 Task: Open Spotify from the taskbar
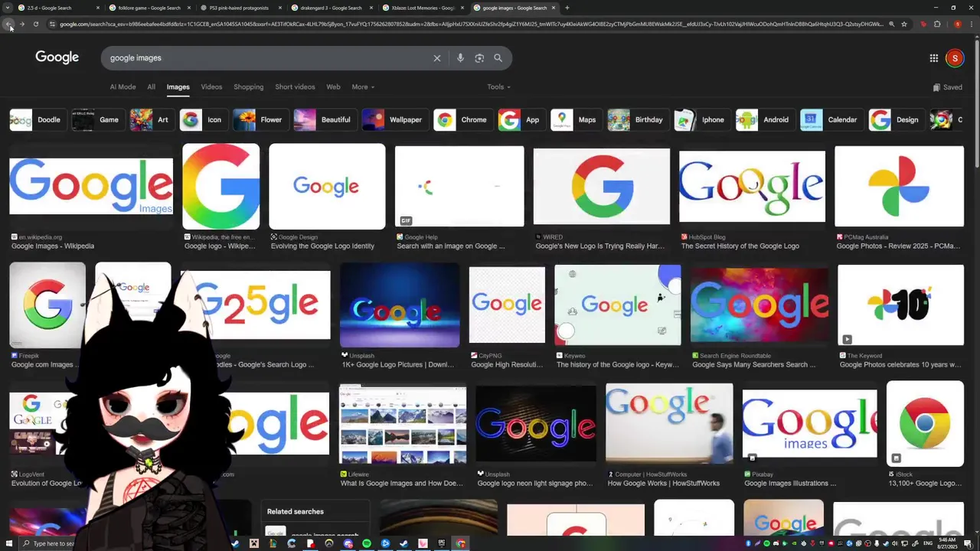367,543
